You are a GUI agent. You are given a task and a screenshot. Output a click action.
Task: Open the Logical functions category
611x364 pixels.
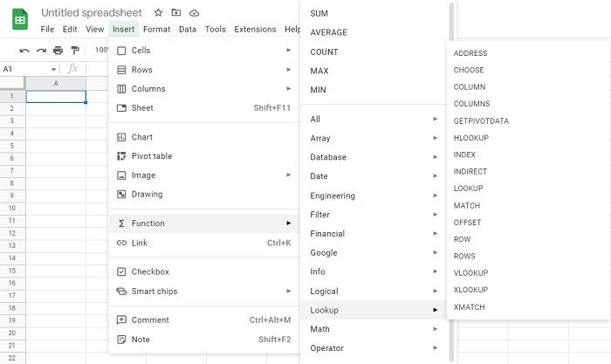(374, 292)
